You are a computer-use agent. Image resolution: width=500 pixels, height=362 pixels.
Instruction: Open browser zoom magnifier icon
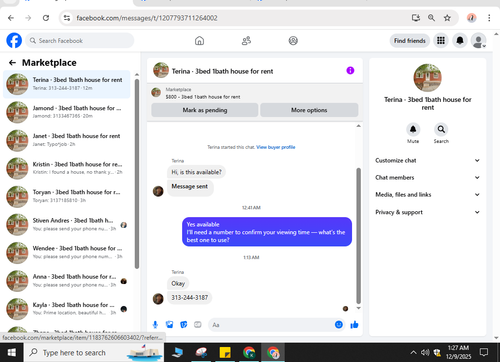431,18
